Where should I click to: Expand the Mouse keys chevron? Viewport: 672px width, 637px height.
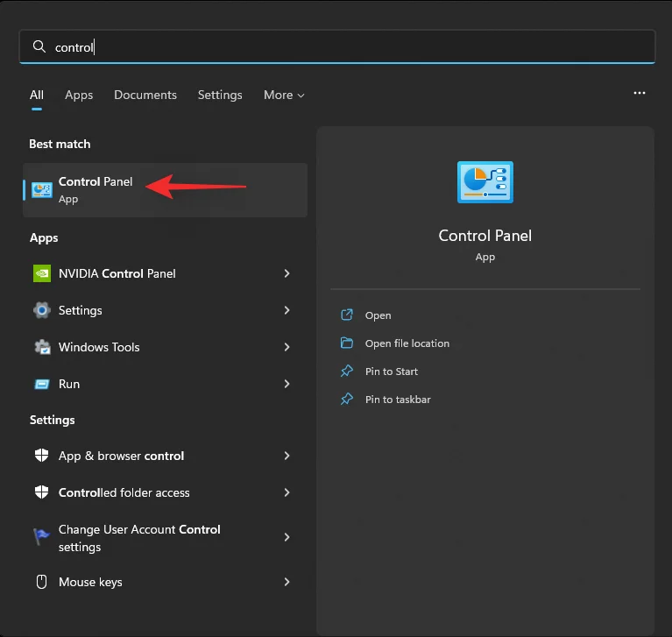[x=286, y=582]
